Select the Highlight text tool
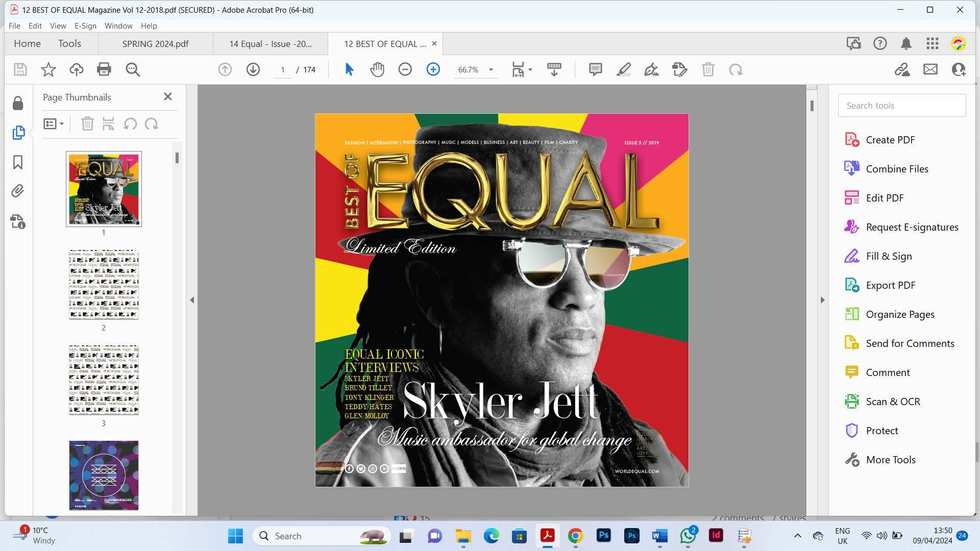Image resolution: width=980 pixels, height=551 pixels. click(x=623, y=69)
